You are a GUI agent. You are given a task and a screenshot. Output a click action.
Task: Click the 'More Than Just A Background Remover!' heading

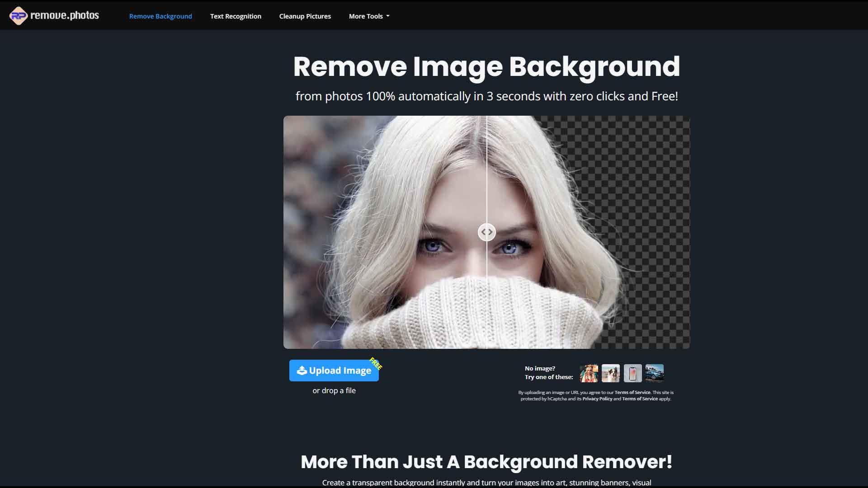(x=486, y=462)
